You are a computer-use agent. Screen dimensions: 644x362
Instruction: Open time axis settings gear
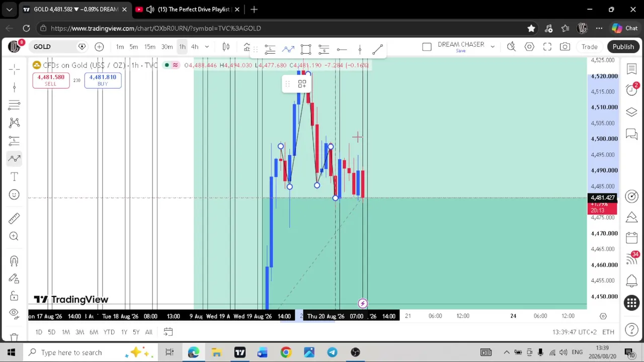603,316
